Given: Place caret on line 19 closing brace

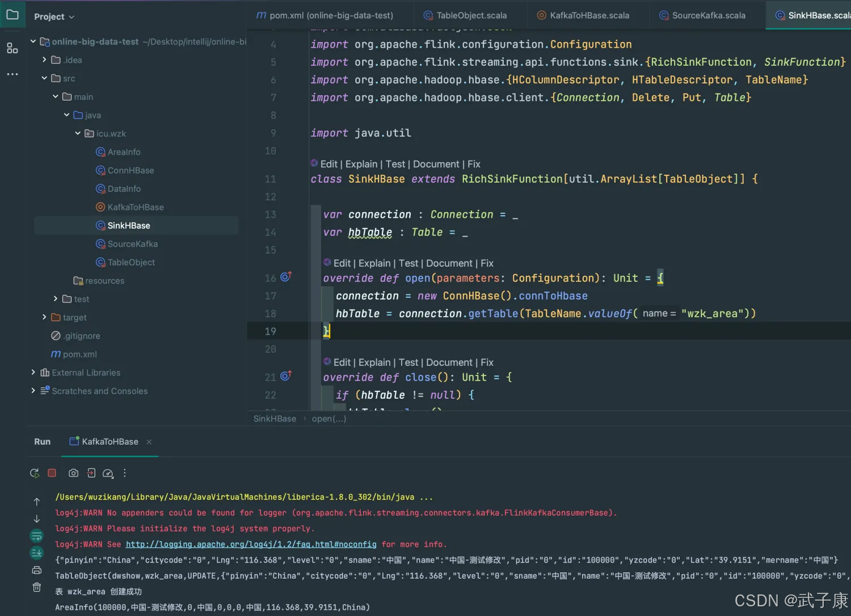Looking at the screenshot, I should pyautogui.click(x=326, y=331).
